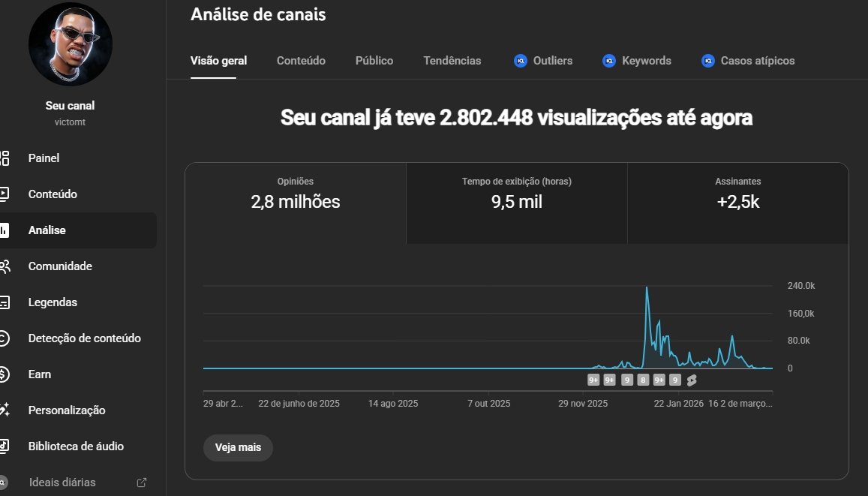Viewport: 868px width, 496px height.
Task: Click the 2.802.448 visualizações headline
Action: pyautogui.click(x=516, y=117)
